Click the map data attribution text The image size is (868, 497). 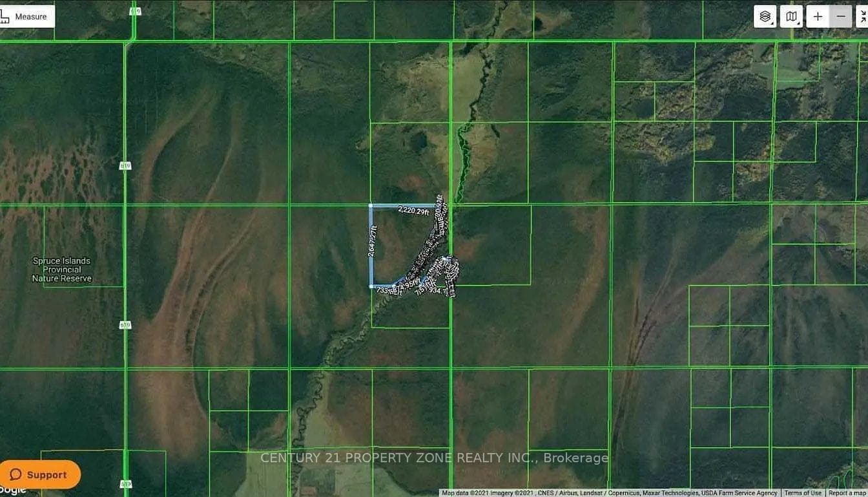tap(610, 493)
